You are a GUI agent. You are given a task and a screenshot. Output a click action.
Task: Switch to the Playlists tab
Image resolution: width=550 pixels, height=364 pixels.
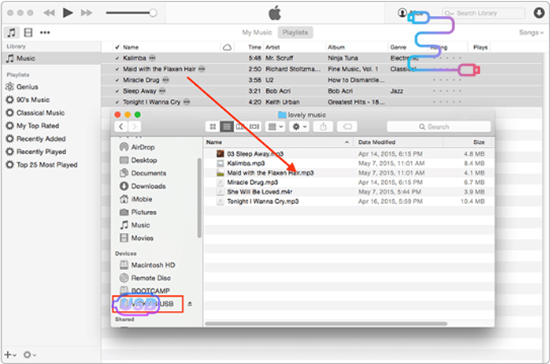point(295,32)
